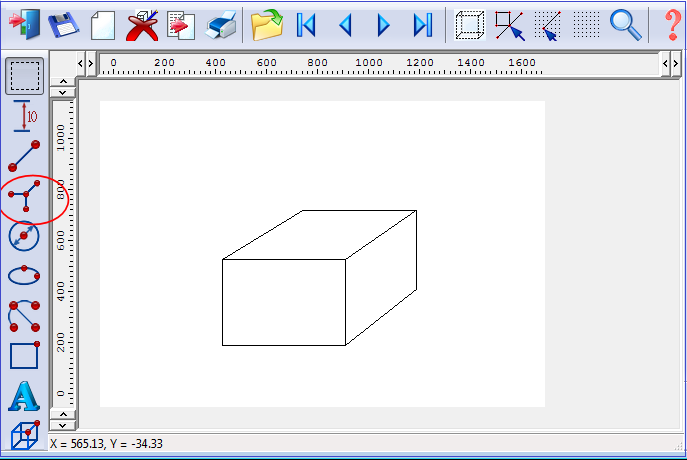Select the circle by diameter tool

point(24,236)
